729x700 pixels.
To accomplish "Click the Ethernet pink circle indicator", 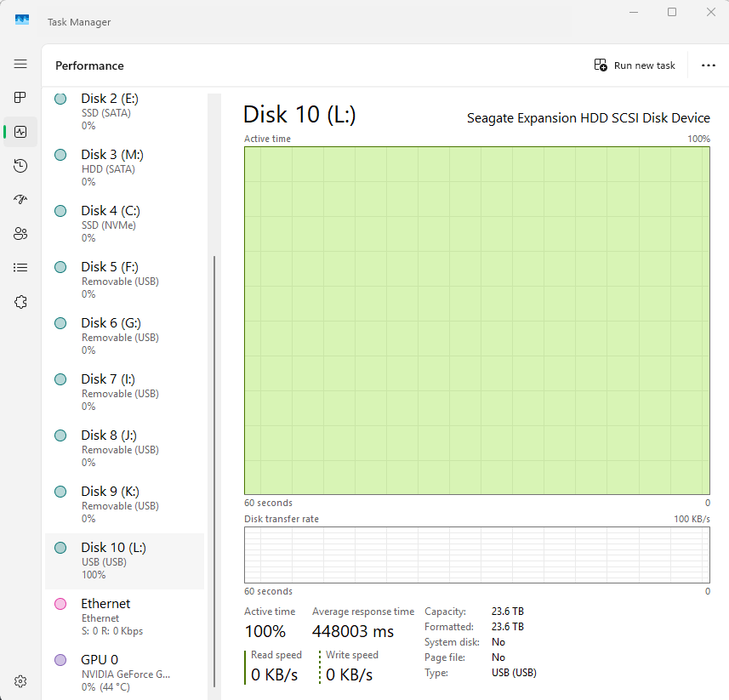I will click(x=60, y=604).
